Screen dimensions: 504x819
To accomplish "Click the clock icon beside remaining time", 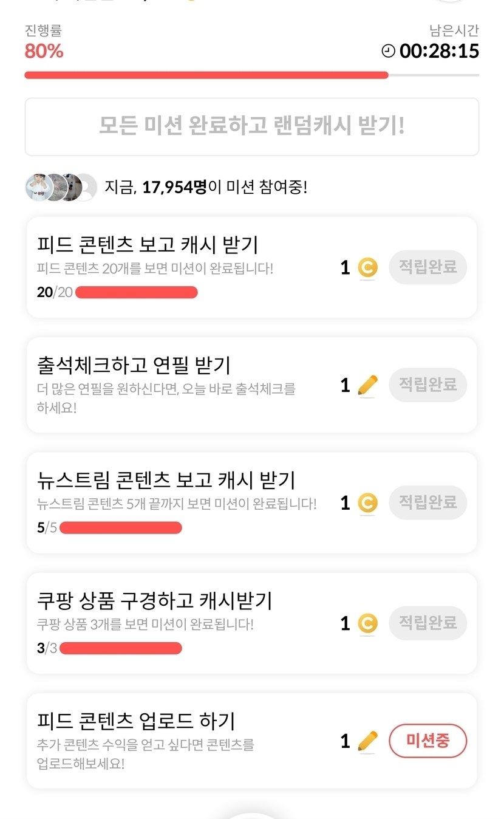I will 388,51.
